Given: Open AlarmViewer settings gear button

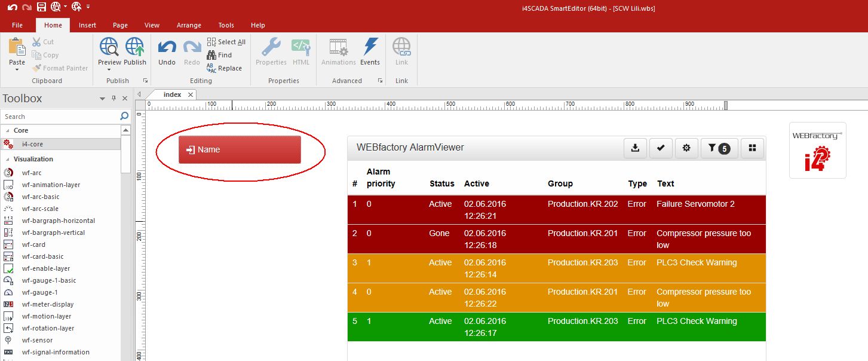Looking at the screenshot, I should point(686,148).
